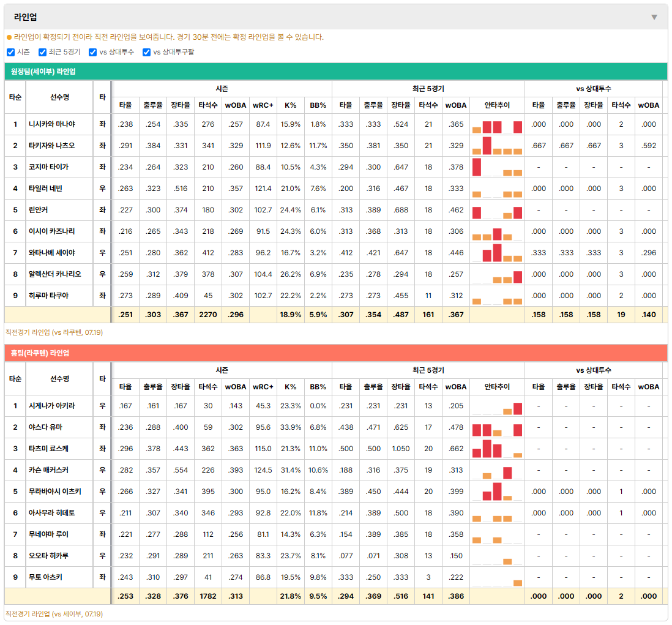
Task: Click 직전경기 라인업 (vs 라쿠텐, 07.19) note
Action: pos(54,332)
